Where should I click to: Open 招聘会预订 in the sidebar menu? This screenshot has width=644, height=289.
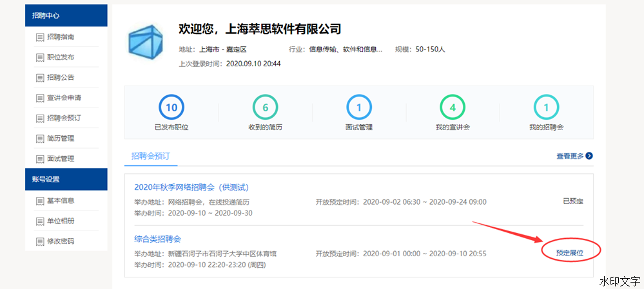click(x=64, y=118)
